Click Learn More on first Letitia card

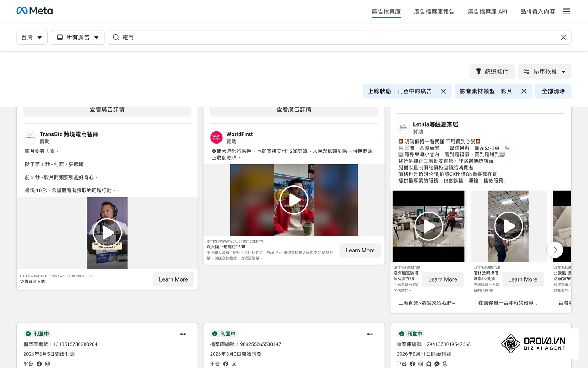coord(442,279)
